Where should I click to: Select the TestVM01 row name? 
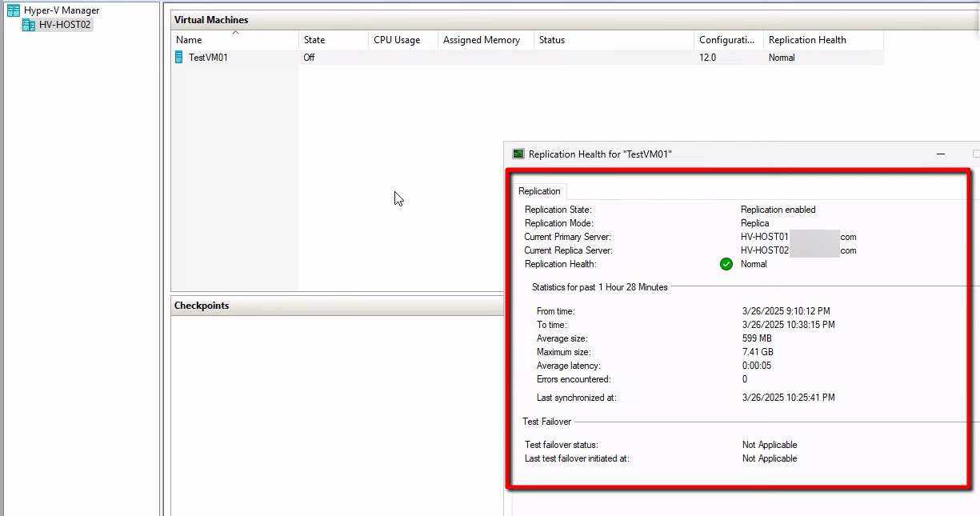pos(208,58)
